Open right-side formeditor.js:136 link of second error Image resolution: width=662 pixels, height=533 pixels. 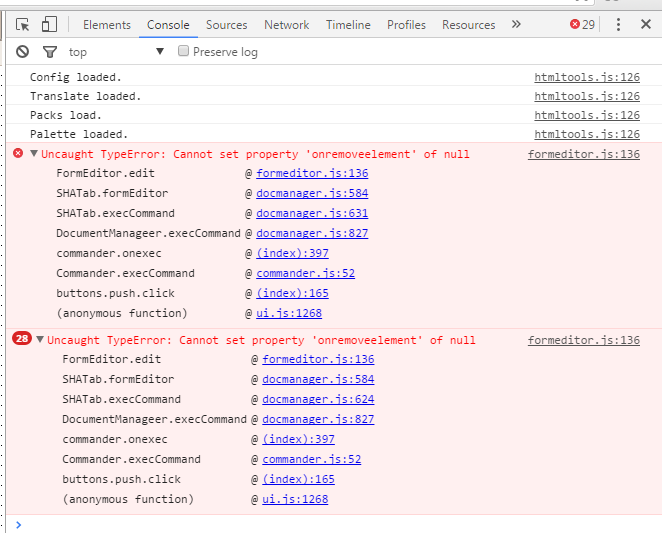[x=584, y=340]
